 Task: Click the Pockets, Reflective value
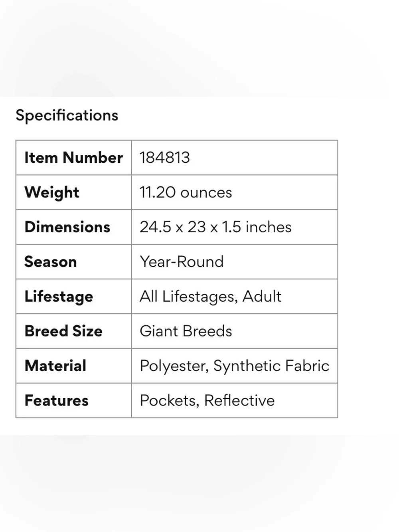click(207, 401)
